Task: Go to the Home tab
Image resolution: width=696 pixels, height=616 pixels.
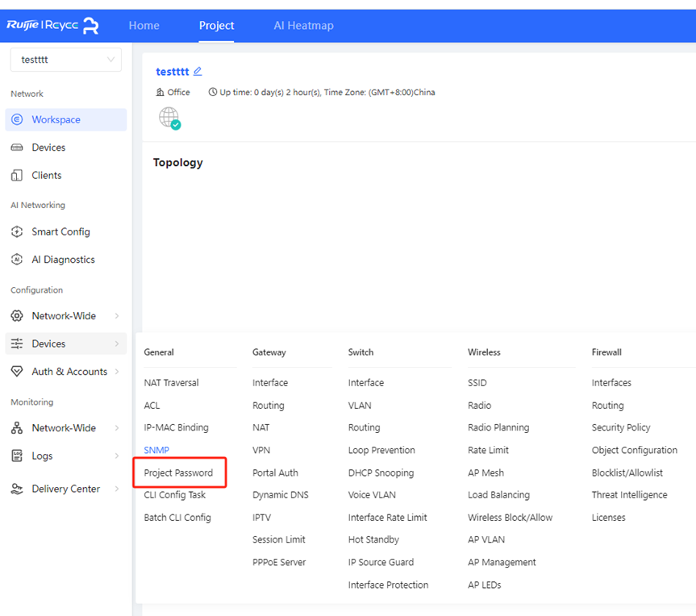Action: click(144, 26)
